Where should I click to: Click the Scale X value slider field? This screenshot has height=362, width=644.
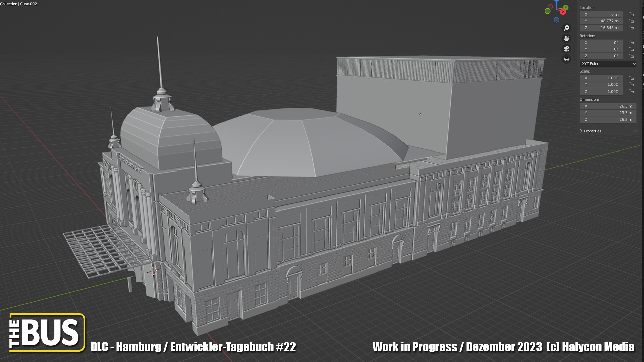(601, 78)
